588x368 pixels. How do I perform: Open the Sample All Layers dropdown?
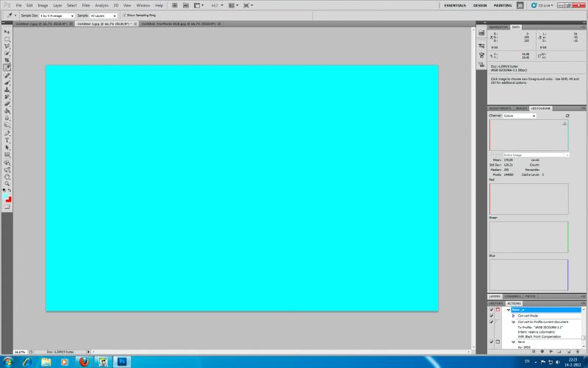click(x=103, y=15)
